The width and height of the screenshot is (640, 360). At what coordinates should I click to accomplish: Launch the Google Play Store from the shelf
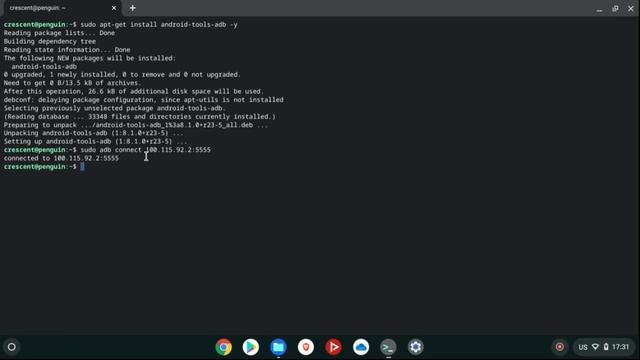[x=251, y=347]
